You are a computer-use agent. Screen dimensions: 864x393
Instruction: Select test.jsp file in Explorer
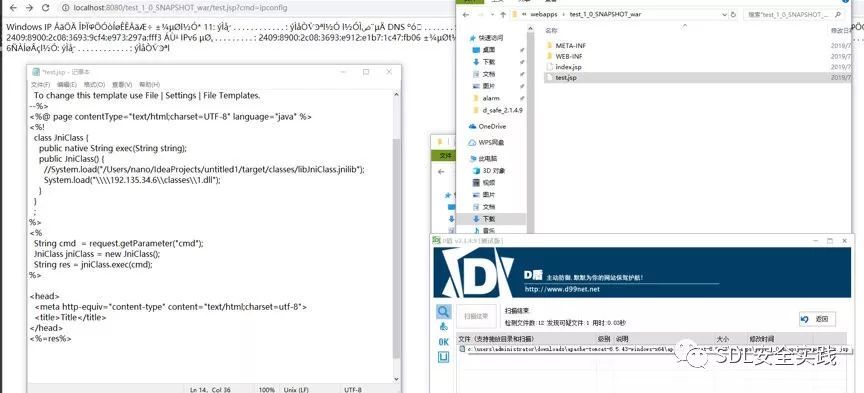pos(566,78)
